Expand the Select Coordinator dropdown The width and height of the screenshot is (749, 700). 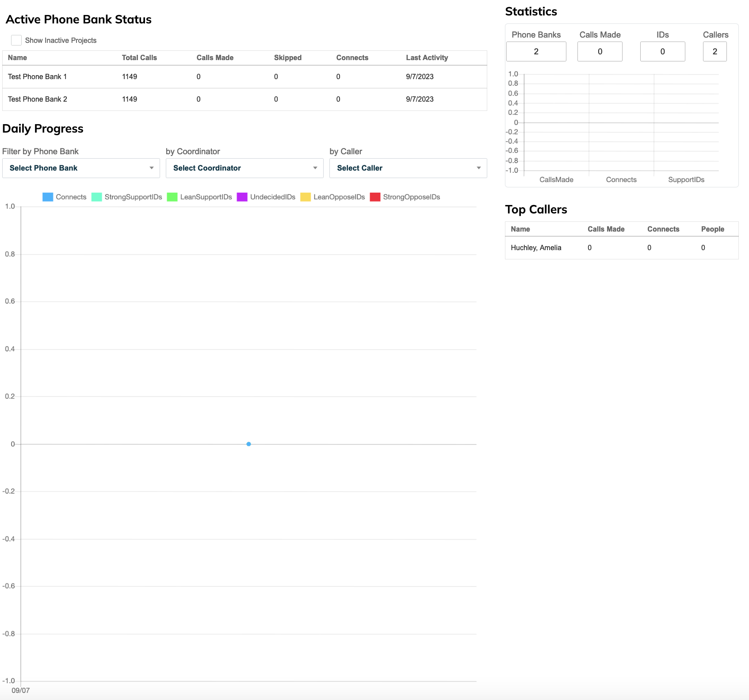tap(245, 168)
